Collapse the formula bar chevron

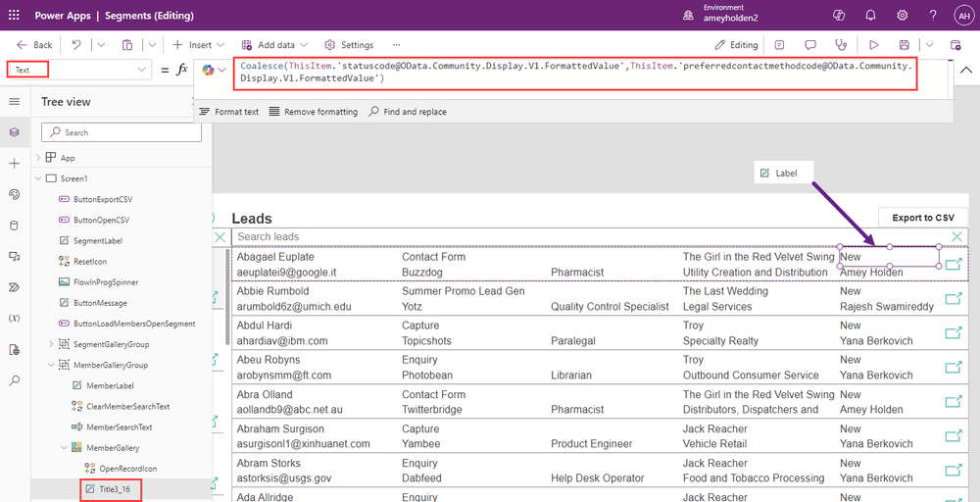click(966, 70)
